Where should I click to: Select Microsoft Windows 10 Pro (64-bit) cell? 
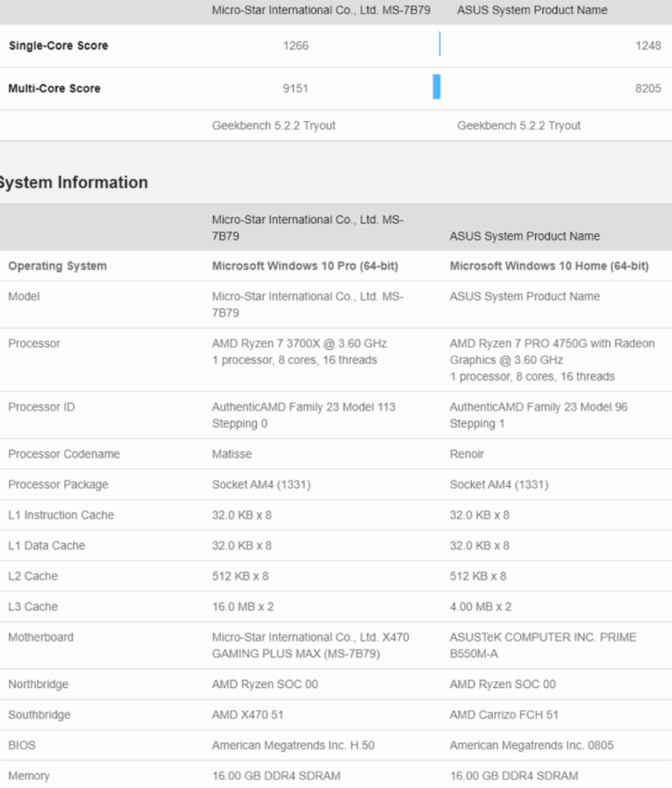pyautogui.click(x=305, y=266)
